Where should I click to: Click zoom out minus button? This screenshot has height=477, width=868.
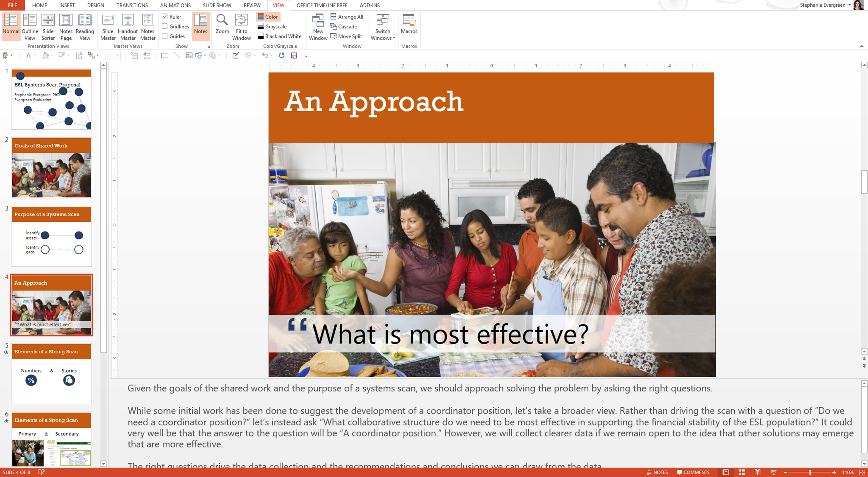point(785,472)
